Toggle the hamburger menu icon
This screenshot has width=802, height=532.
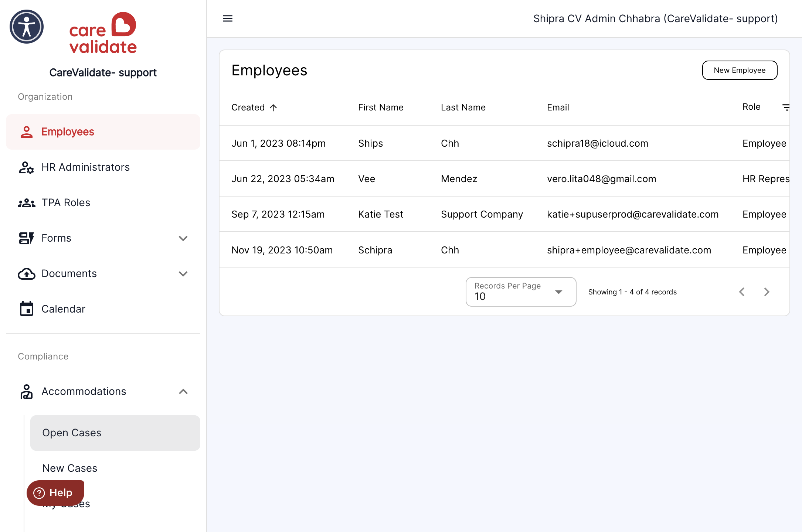coord(228,18)
